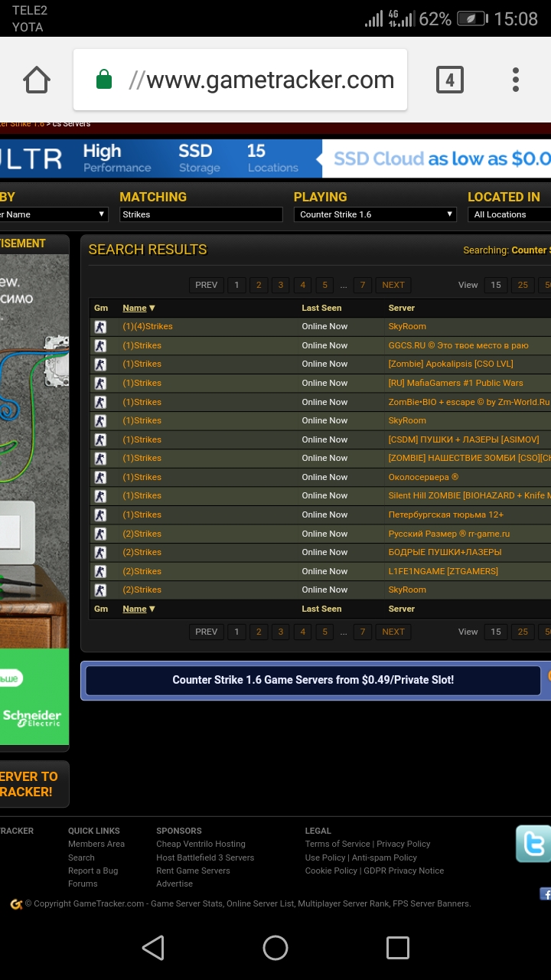Click game icon in Русский Размер row
This screenshot has width=551, height=980.
tap(100, 534)
